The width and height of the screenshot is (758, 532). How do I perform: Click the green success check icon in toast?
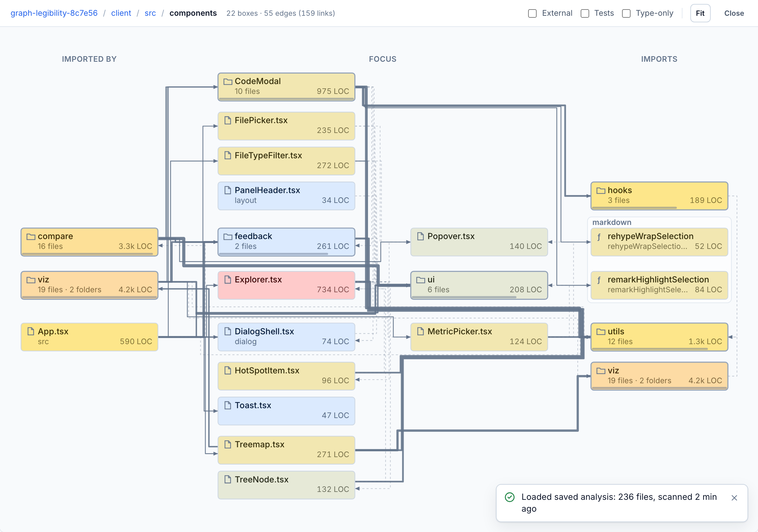510,497
